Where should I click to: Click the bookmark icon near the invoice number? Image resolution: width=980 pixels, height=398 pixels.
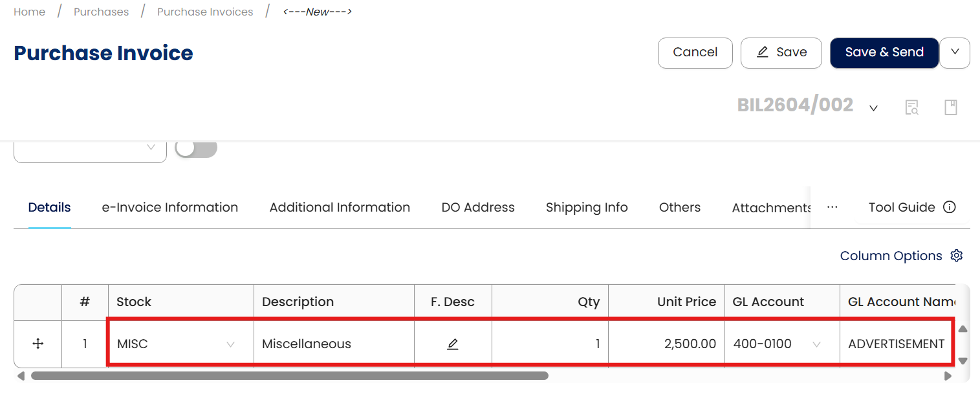tap(950, 107)
